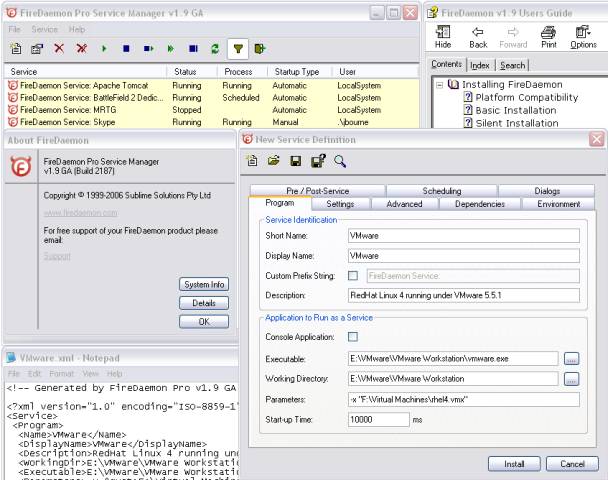The width and height of the screenshot is (608, 480).
Task: Click the Start all services double-arrow icon
Action: (x=171, y=48)
